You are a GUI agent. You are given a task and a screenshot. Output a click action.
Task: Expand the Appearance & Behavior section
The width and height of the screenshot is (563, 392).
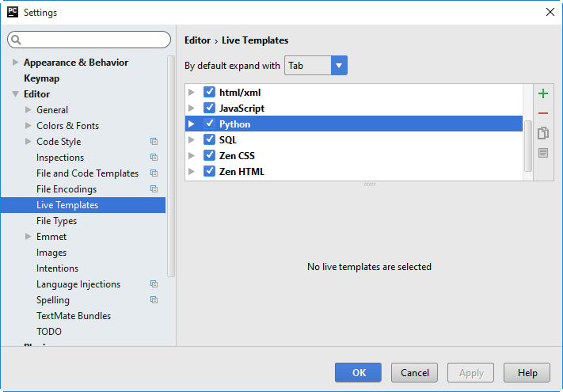pos(15,63)
